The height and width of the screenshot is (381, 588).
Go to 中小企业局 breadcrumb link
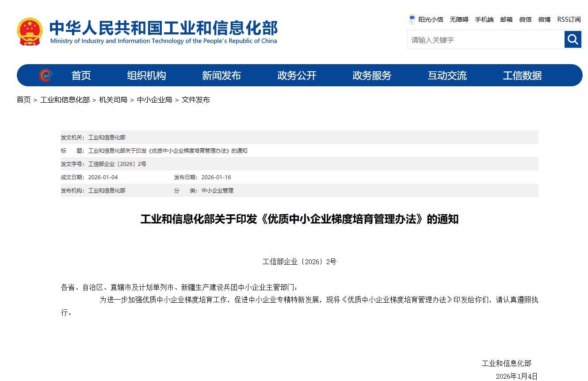[x=154, y=100]
